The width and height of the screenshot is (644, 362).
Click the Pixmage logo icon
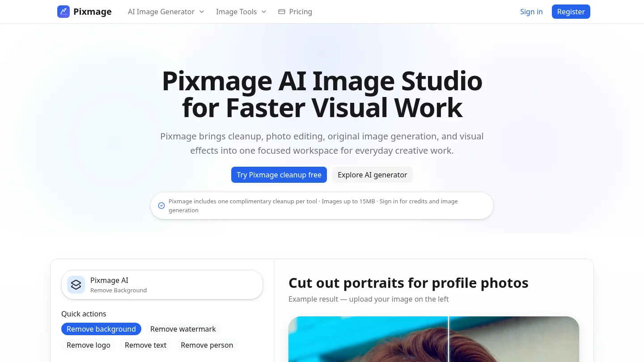64,12
